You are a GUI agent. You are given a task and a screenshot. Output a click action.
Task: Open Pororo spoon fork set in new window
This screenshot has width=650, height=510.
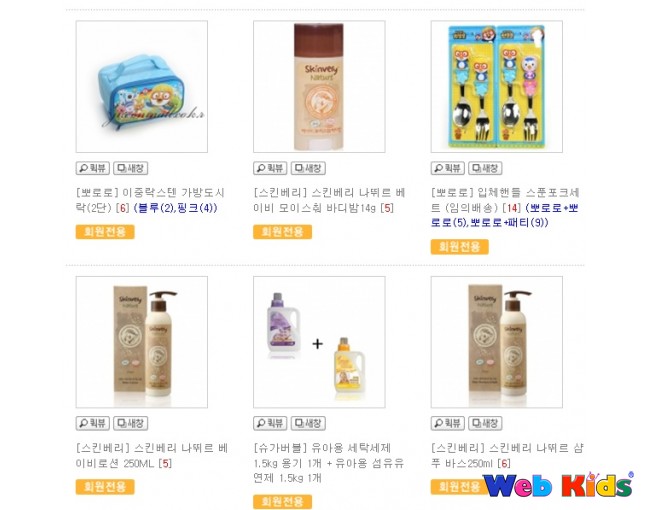485,168
